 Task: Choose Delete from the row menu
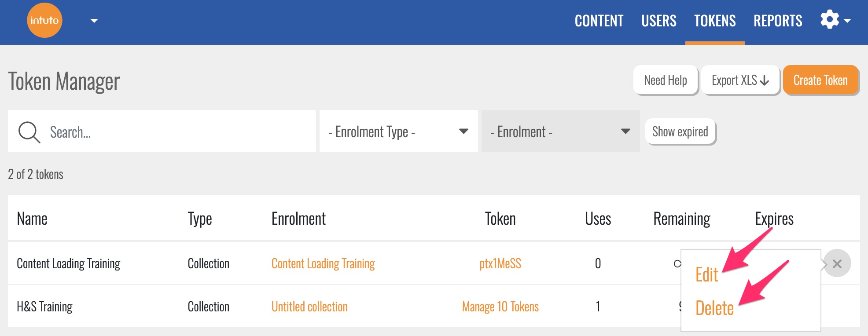pyautogui.click(x=714, y=308)
